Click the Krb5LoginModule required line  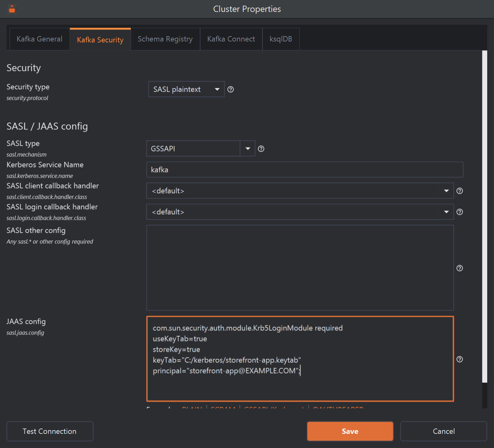point(248,328)
